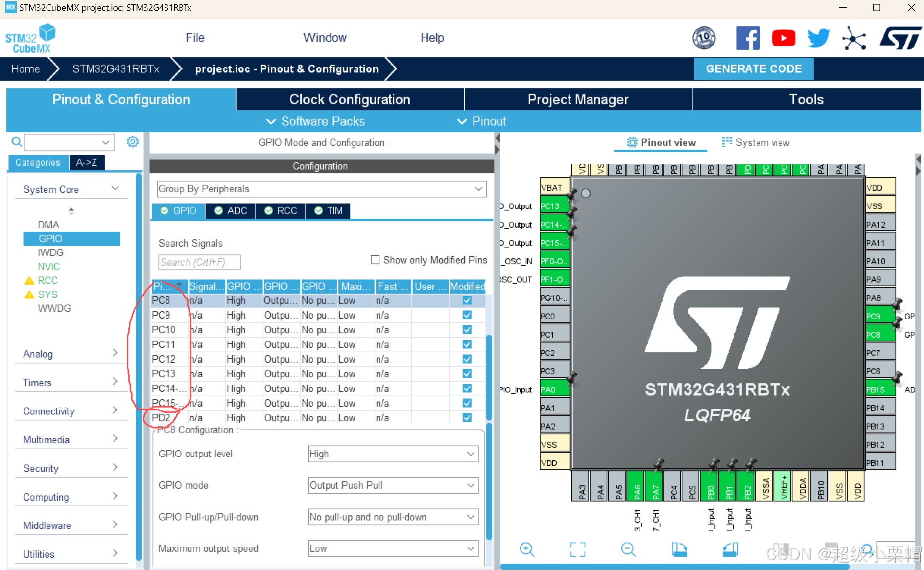Open the Software Packs menu
The image size is (924, 570).
pyautogui.click(x=316, y=121)
